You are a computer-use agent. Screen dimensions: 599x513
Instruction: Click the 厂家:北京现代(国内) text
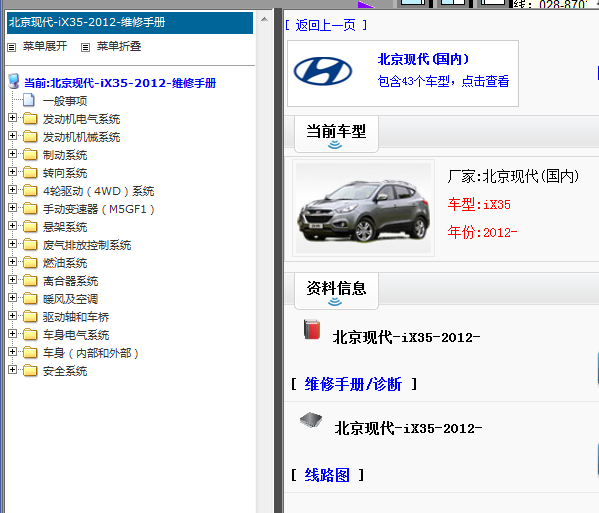click(x=513, y=176)
